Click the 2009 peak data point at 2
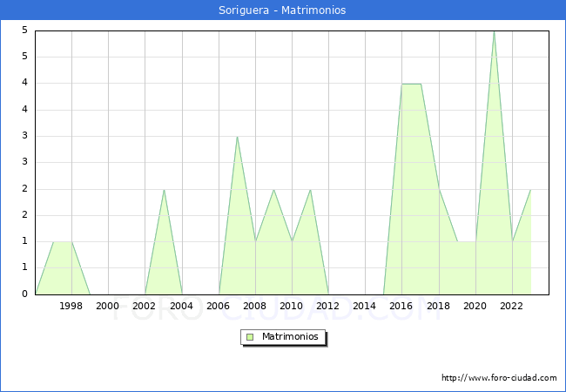 coord(274,190)
